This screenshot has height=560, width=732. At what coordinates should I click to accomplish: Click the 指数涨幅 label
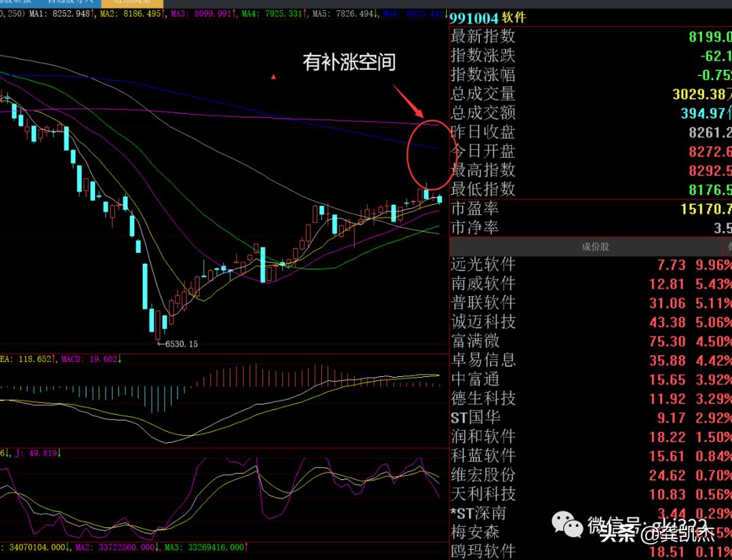point(483,75)
